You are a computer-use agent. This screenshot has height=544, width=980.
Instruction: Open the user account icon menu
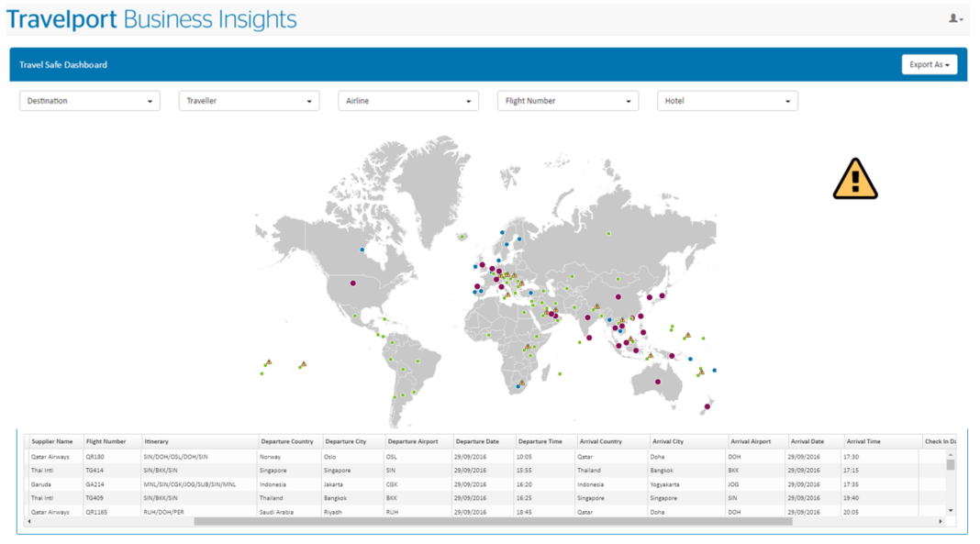coord(955,18)
